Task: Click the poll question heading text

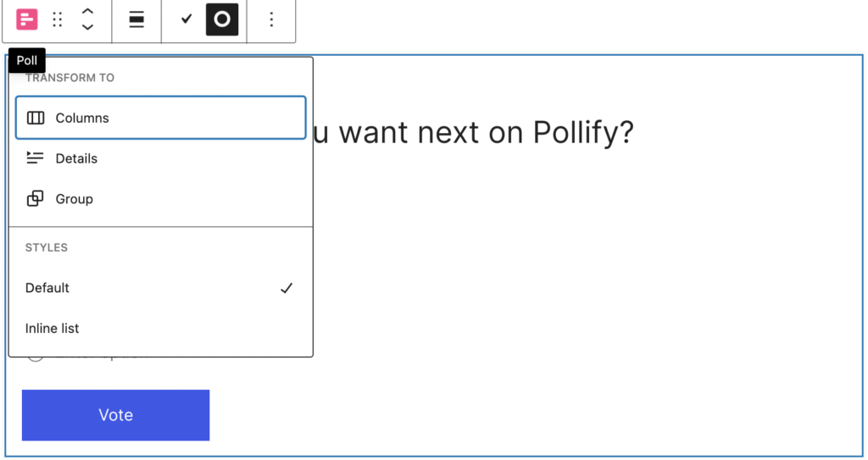Action: 474,133
